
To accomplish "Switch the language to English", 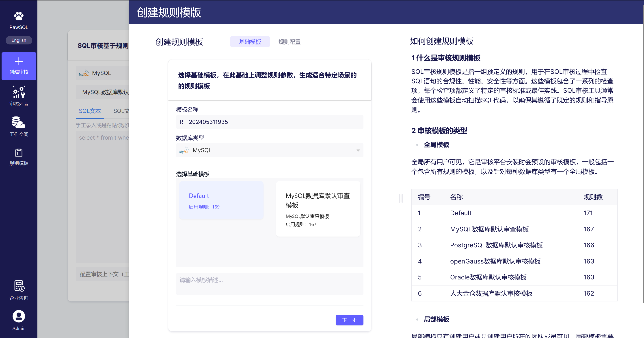I will click(x=19, y=40).
